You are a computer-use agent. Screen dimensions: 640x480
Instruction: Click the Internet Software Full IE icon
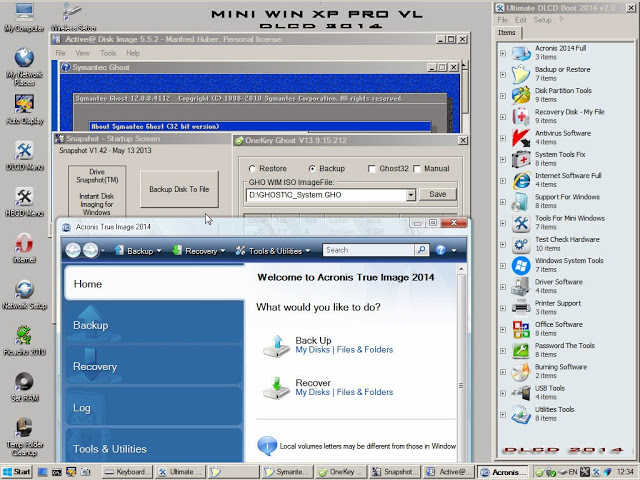(x=521, y=180)
